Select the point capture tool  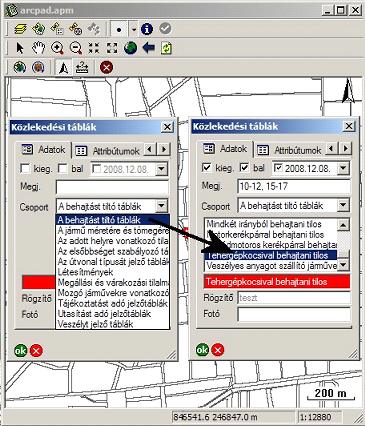click(x=119, y=29)
